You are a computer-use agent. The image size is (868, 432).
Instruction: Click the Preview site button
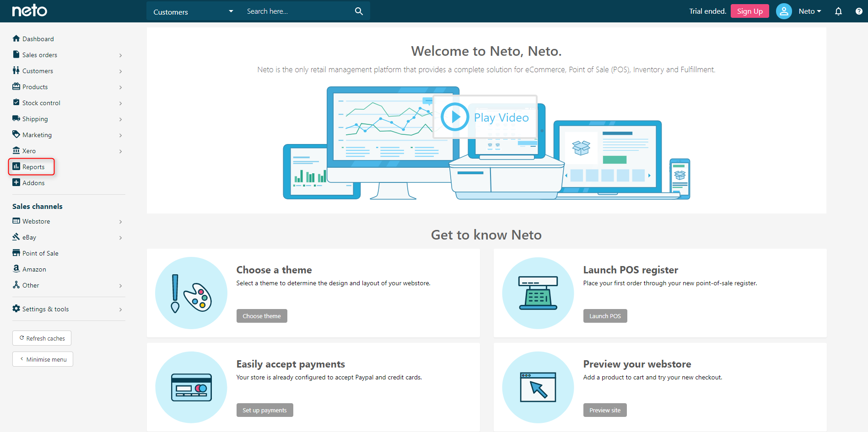pos(605,410)
